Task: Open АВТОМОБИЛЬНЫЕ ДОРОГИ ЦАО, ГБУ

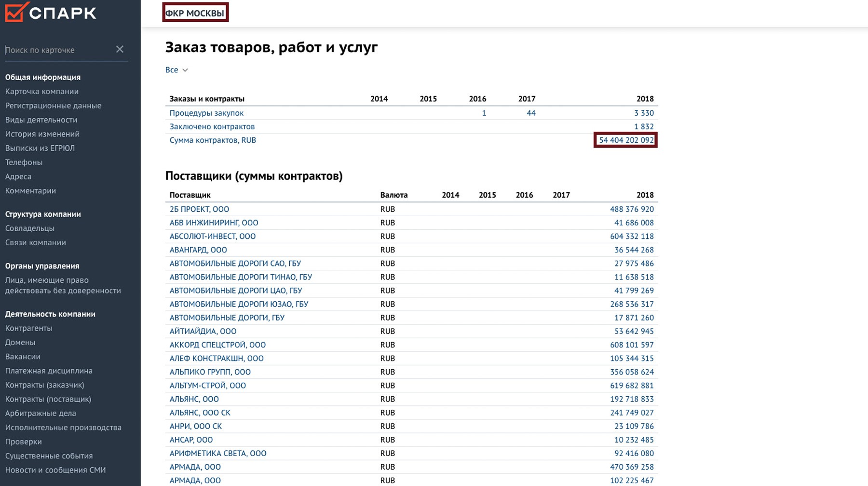Action: coord(236,291)
